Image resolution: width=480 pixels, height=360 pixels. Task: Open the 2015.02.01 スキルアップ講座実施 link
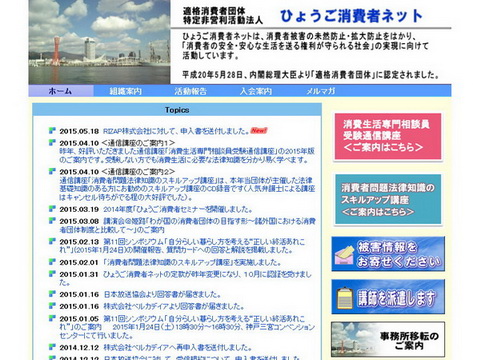(192, 262)
